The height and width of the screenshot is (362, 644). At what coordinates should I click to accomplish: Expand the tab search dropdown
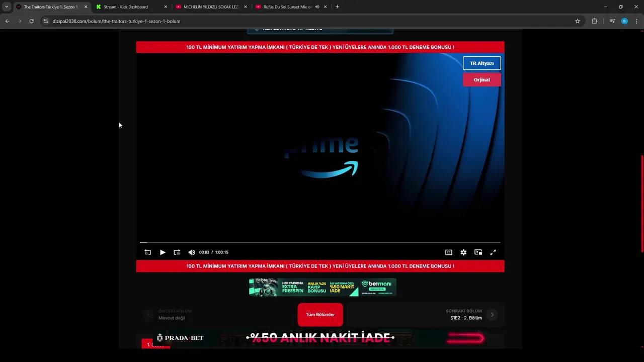(x=7, y=7)
